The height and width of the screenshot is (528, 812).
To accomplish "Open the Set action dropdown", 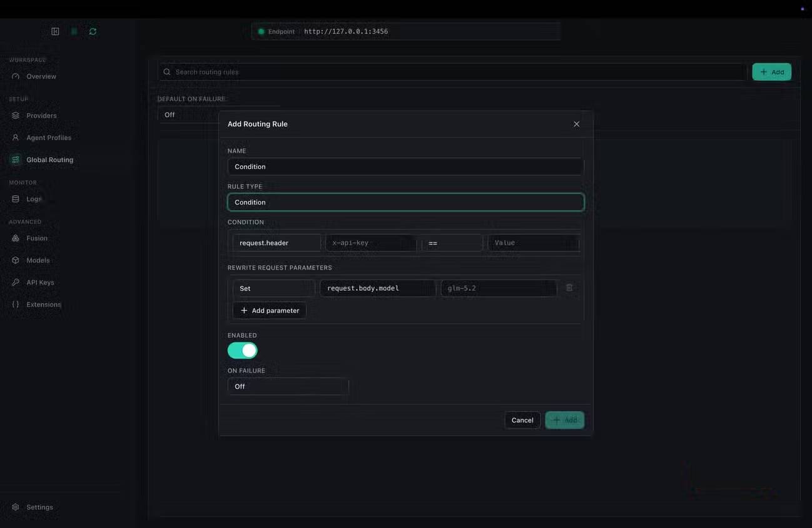I will coord(274,288).
